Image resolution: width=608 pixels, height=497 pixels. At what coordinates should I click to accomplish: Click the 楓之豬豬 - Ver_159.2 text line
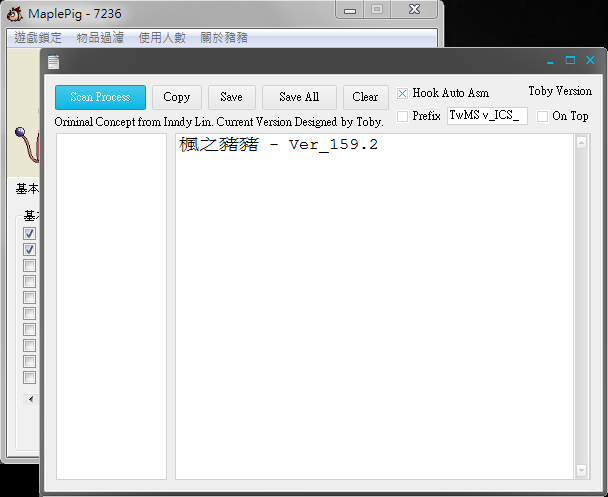[278, 145]
